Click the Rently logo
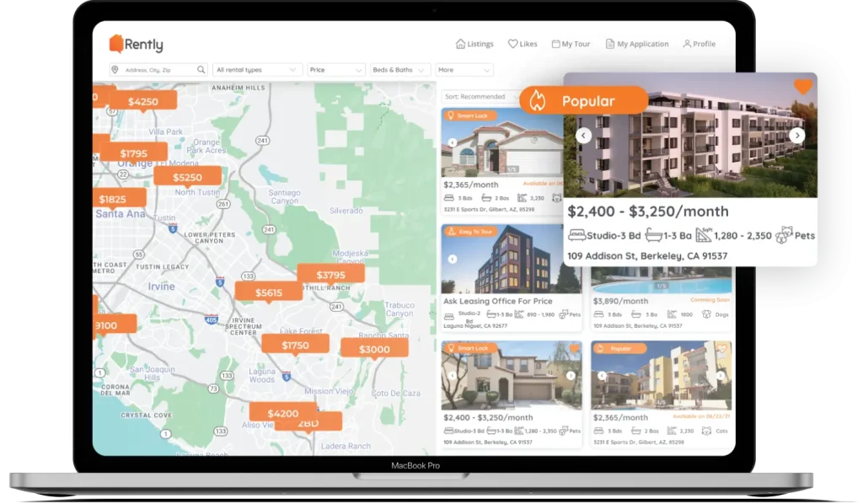863x504 pixels. pos(137,45)
